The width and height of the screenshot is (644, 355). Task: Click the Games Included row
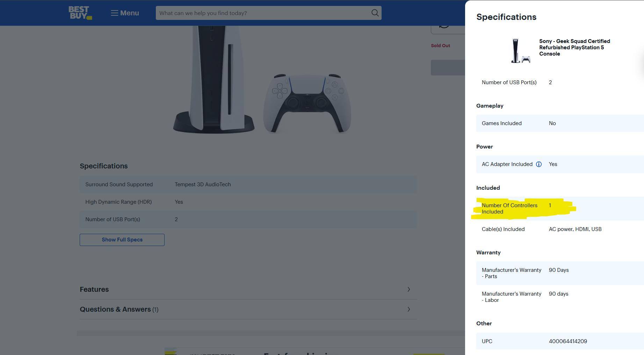pos(559,123)
